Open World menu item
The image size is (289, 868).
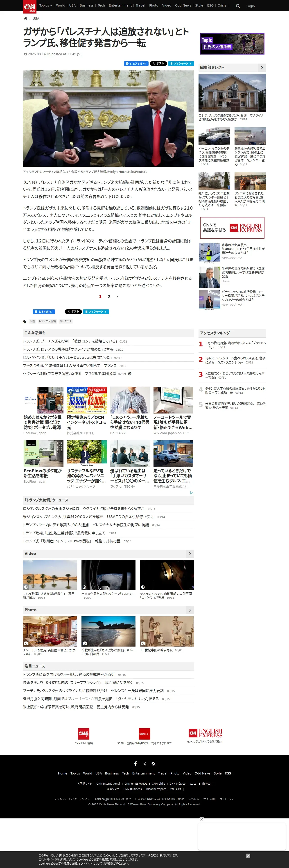coord(61,5)
